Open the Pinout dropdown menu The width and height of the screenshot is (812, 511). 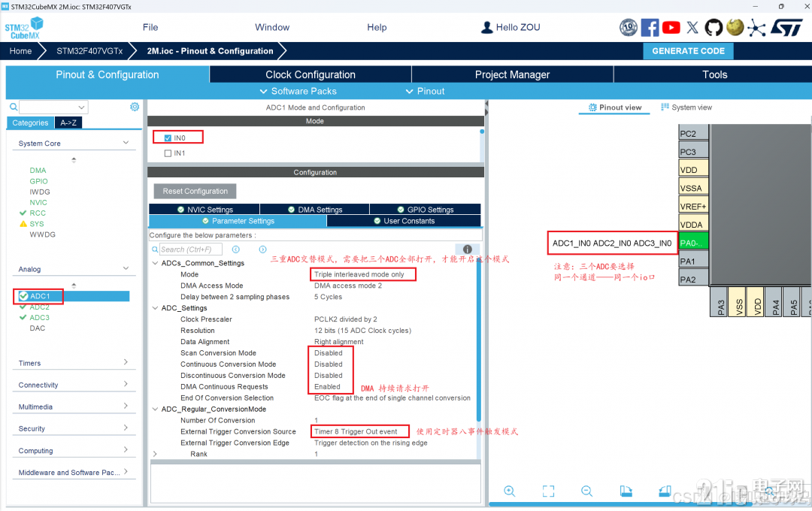tap(425, 91)
